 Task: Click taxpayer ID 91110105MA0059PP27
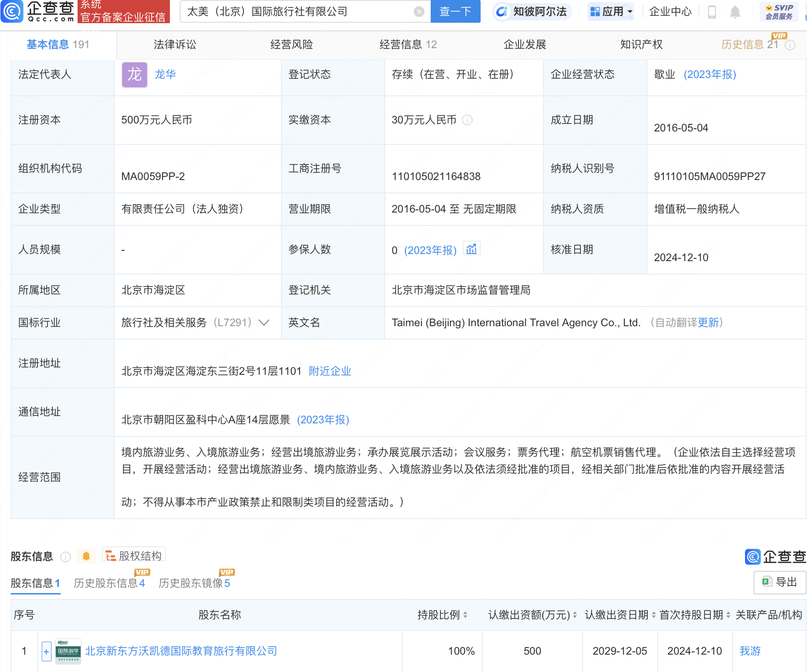(709, 176)
